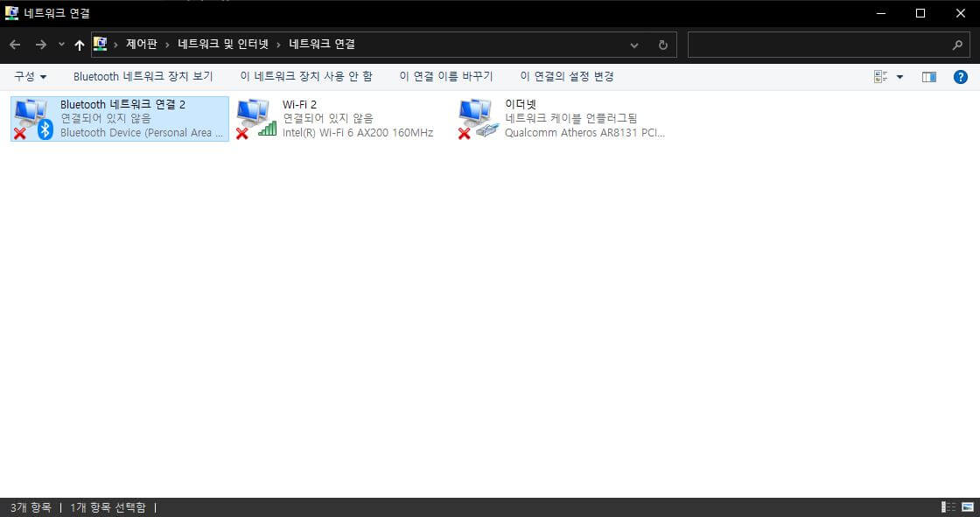Open the 구성 dropdown menu
980x517 pixels.
29,76
